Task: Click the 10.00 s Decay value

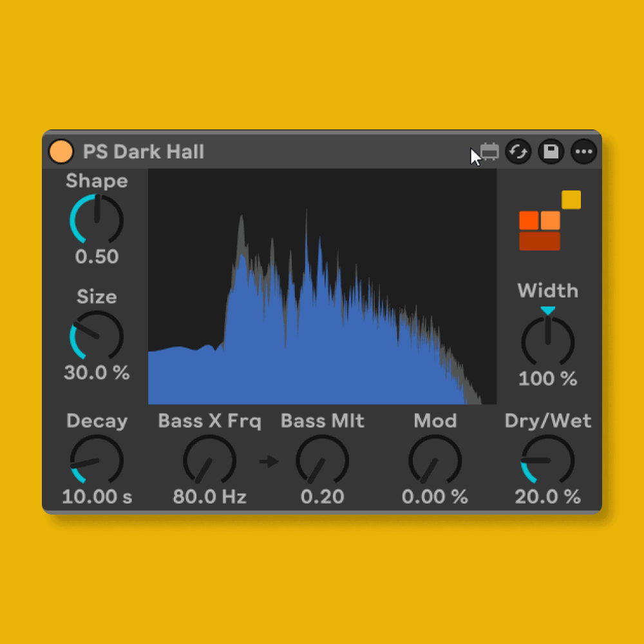Action: (97, 497)
